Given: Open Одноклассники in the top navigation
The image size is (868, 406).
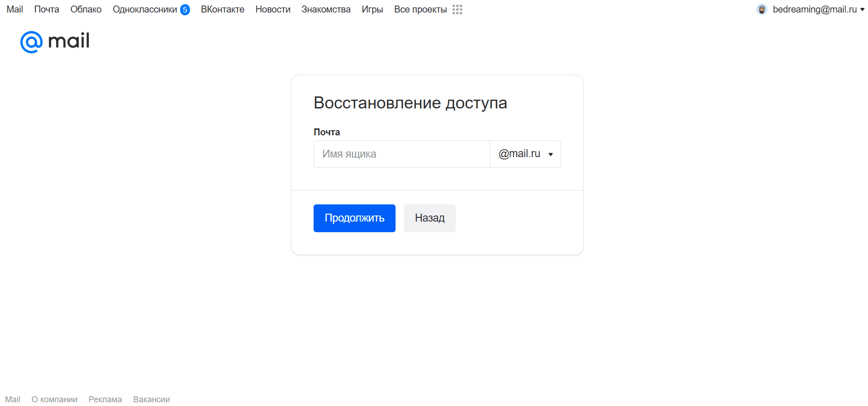Looking at the screenshot, I should [145, 9].
